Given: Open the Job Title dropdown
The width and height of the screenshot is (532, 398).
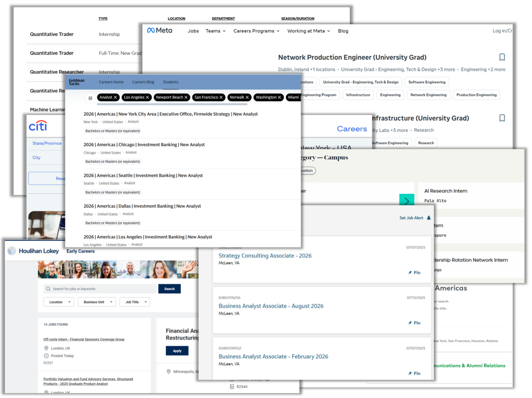Looking at the screenshot, I should pos(134,302).
